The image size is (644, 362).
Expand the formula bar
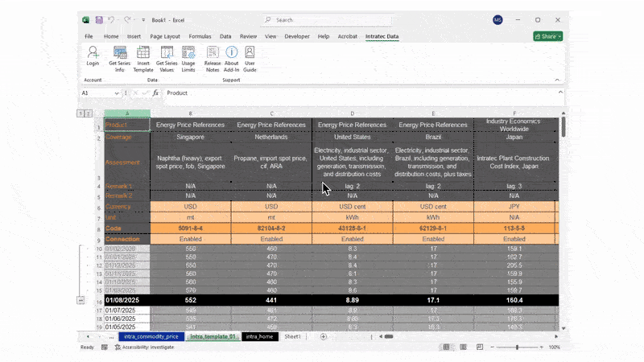[x=560, y=93]
